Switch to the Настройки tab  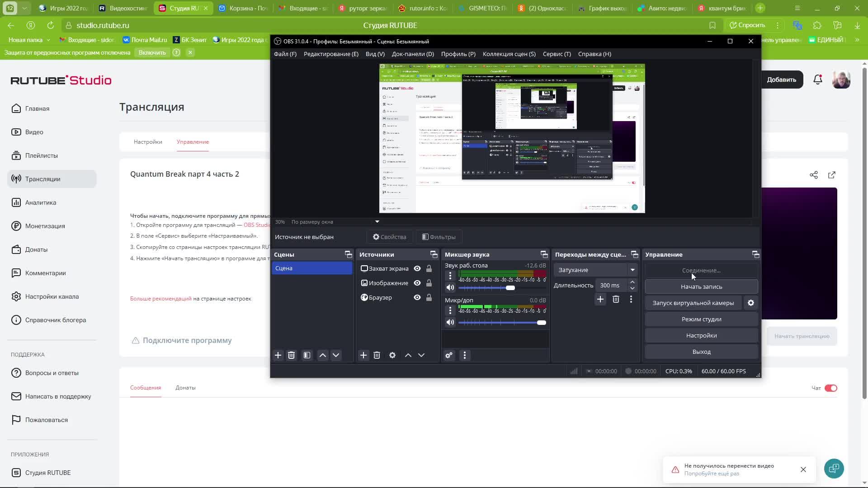[x=148, y=142]
